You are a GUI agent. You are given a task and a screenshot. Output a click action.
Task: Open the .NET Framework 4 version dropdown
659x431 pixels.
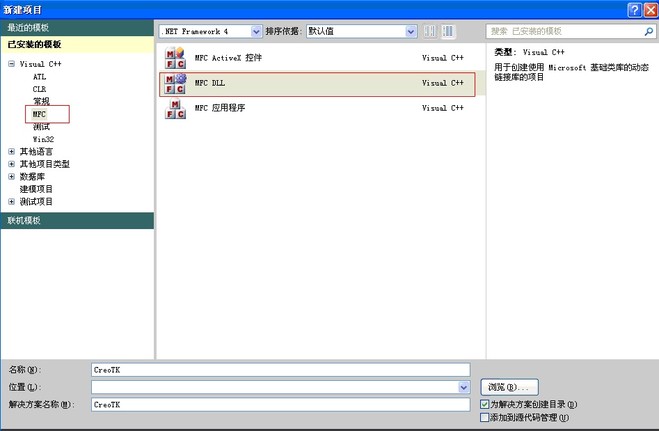coord(204,31)
